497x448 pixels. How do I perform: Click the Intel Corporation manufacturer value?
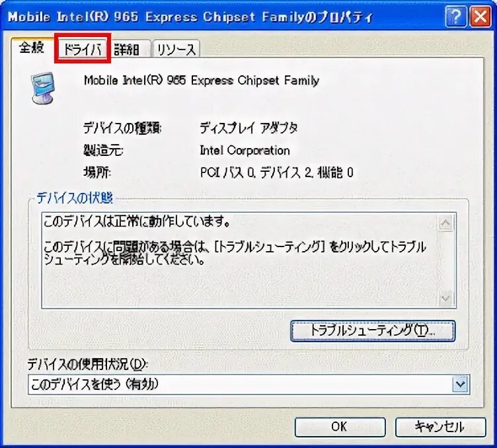245,150
